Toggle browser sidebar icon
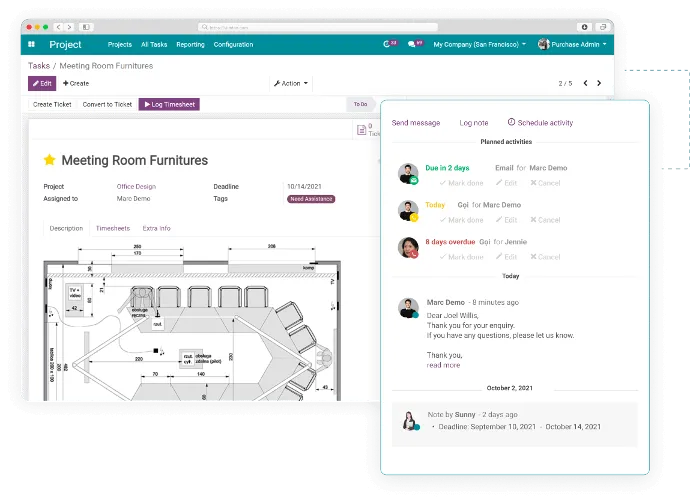The image size is (690, 500). 86,27
